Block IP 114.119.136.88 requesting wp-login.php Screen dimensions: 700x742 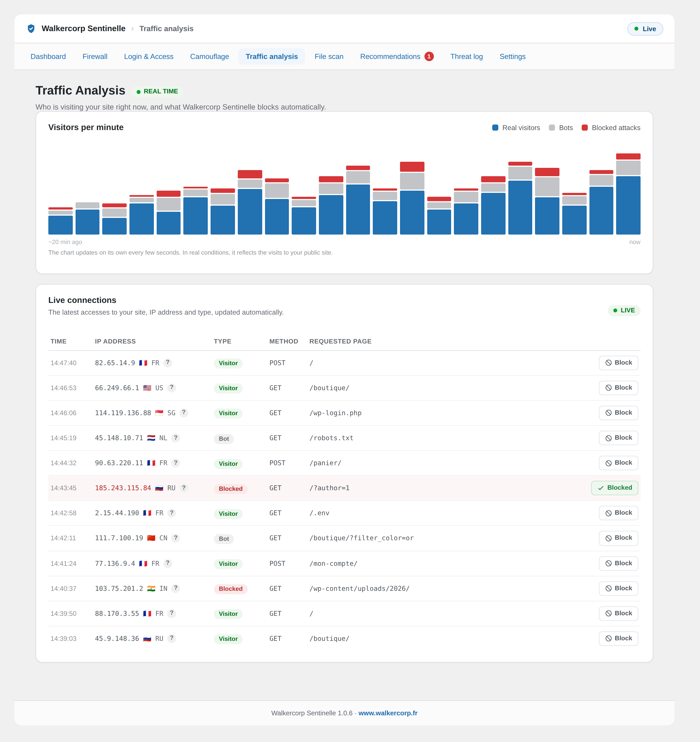(x=618, y=412)
